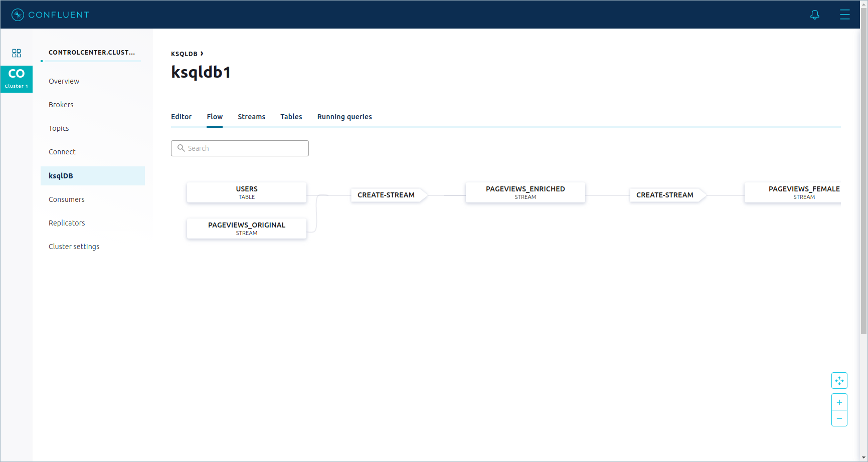This screenshot has height=462, width=868.
Task: Select ksqlDB in sidebar
Action: click(x=93, y=176)
